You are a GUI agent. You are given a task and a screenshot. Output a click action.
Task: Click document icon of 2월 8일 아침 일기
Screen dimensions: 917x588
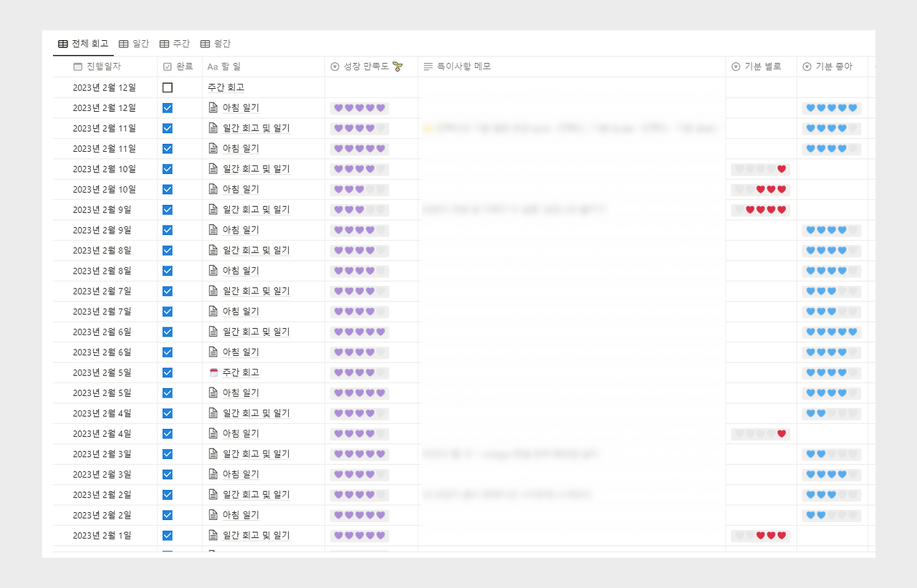point(213,271)
